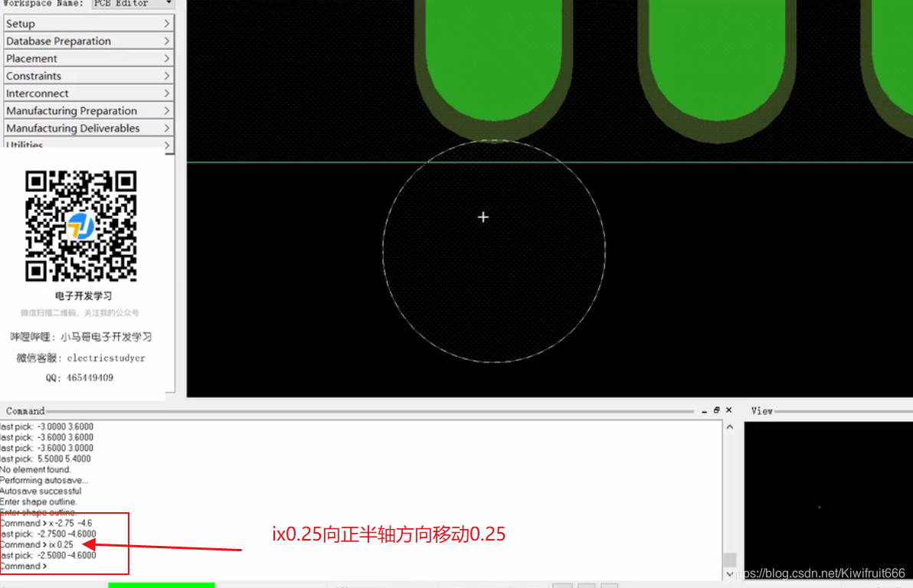Select the Placement category
913x588 pixels.
point(88,58)
